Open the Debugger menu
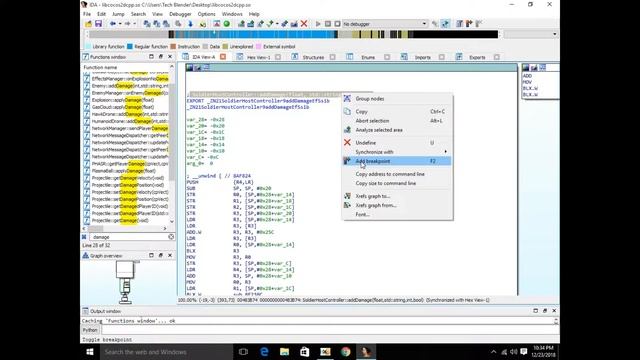The width and height of the screenshot is (640, 360). [x=180, y=14]
